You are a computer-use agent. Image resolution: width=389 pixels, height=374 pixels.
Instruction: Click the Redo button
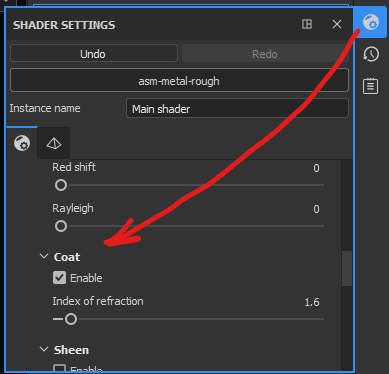[265, 54]
